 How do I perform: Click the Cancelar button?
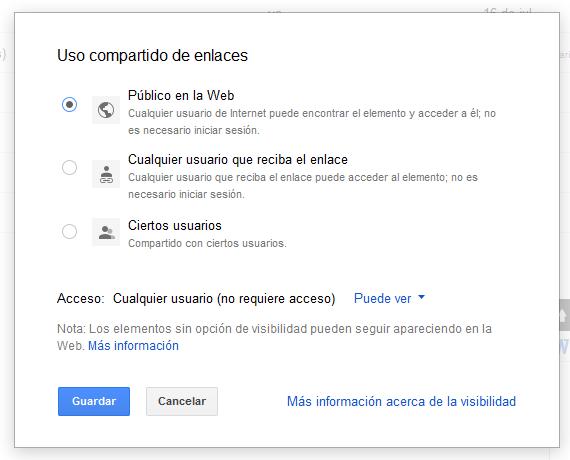tap(182, 401)
